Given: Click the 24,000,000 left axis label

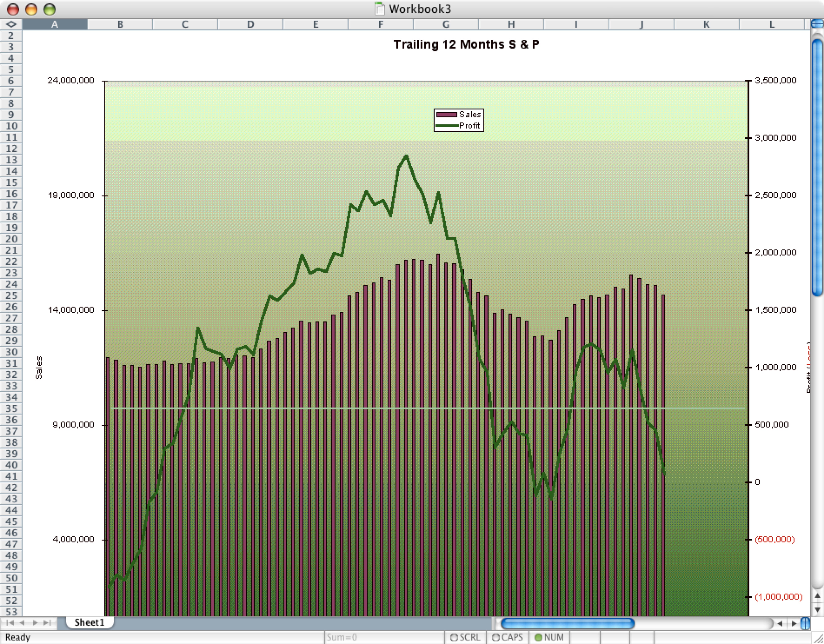Looking at the screenshot, I should click(71, 80).
